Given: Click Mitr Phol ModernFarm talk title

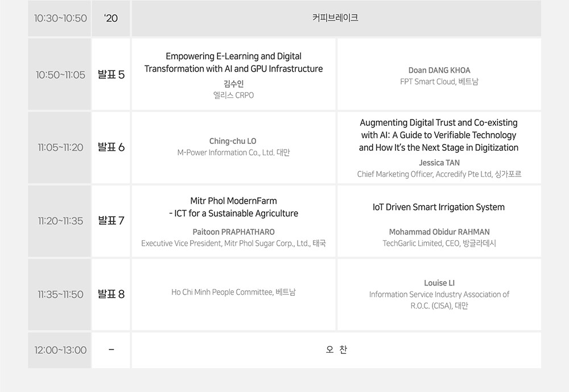Looking at the screenshot, I should (233, 207).
